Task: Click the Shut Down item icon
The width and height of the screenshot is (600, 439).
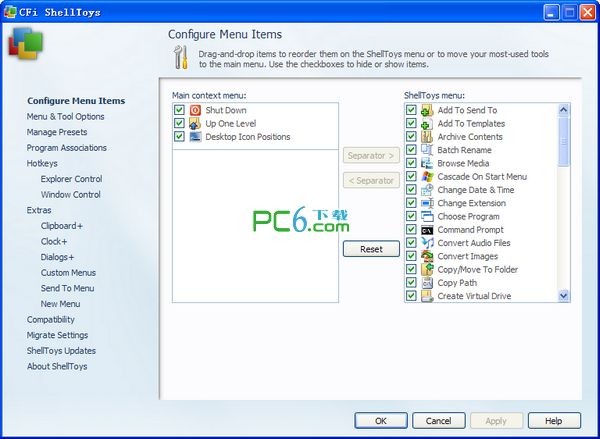Action: pos(195,110)
